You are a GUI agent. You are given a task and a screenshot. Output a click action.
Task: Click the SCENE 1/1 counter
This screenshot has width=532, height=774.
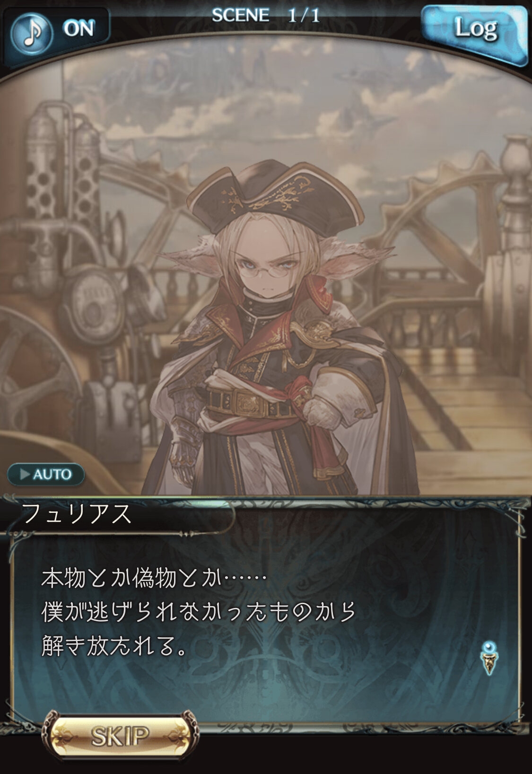pyautogui.click(x=266, y=16)
